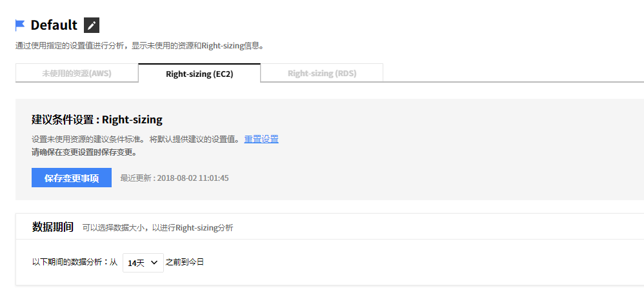Switch to the 未使用的资源(AWS) tab
The image size is (644, 288).
(77, 74)
